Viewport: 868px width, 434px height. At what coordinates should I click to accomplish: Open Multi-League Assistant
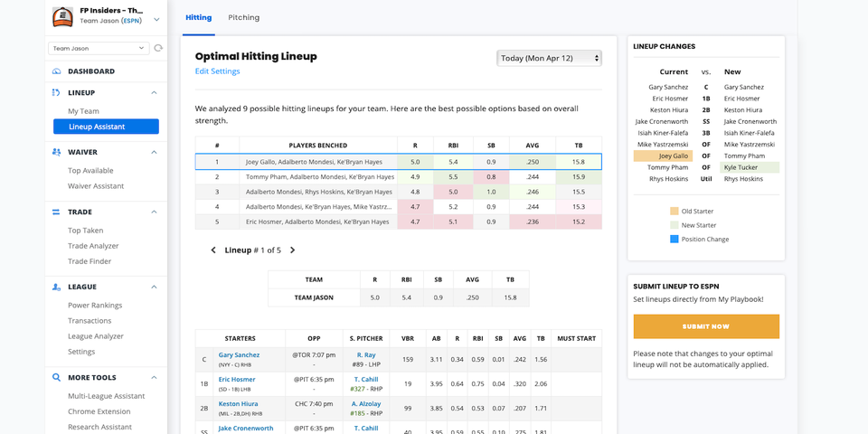coord(107,396)
